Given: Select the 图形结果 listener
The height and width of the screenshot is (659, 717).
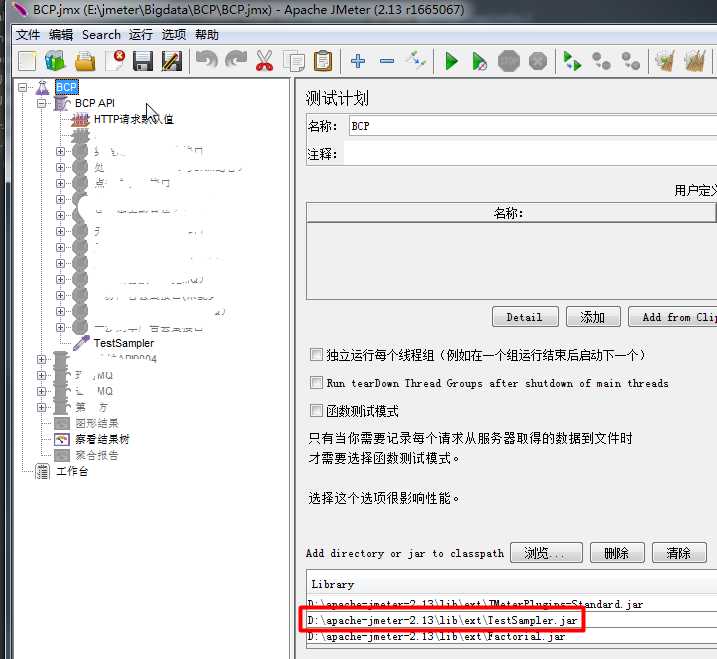Looking at the screenshot, I should [x=96, y=423].
